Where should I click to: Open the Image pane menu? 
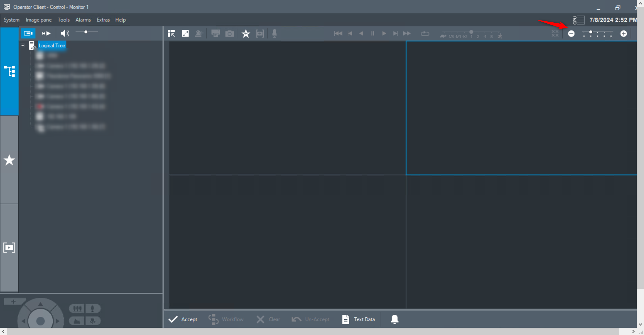38,20
